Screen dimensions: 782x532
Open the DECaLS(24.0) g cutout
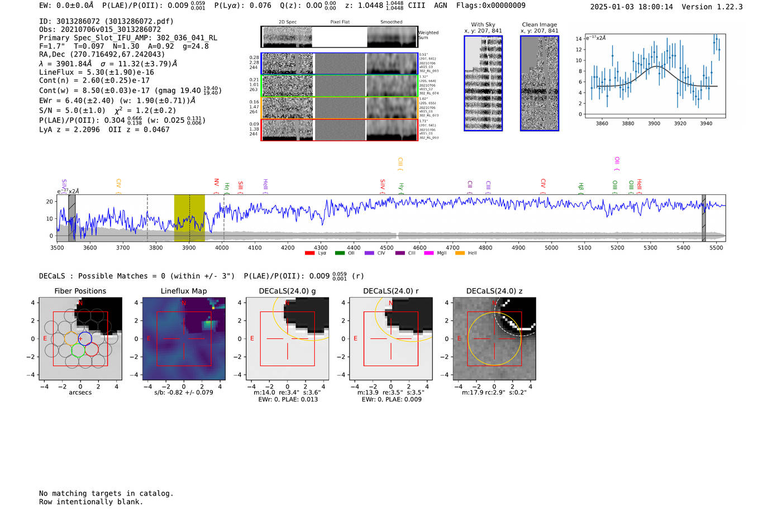288,339
